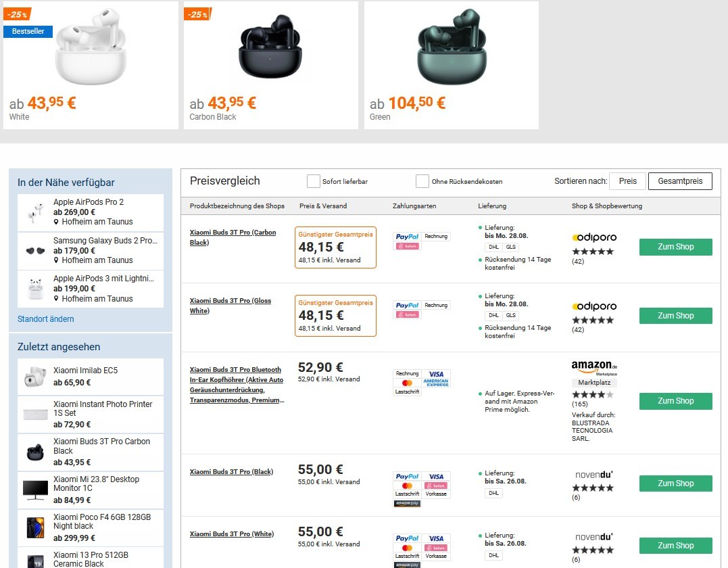Viewport: 728px width, 568px height.
Task: Click the Mastercard icon in the Amazon offer row
Action: [407, 383]
